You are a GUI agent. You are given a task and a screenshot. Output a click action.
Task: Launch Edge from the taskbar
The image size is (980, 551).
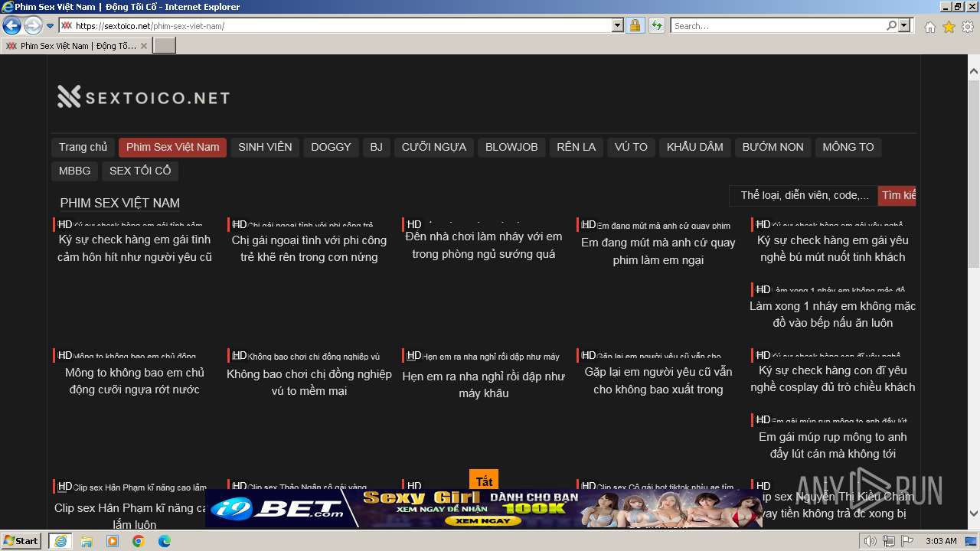(165, 541)
